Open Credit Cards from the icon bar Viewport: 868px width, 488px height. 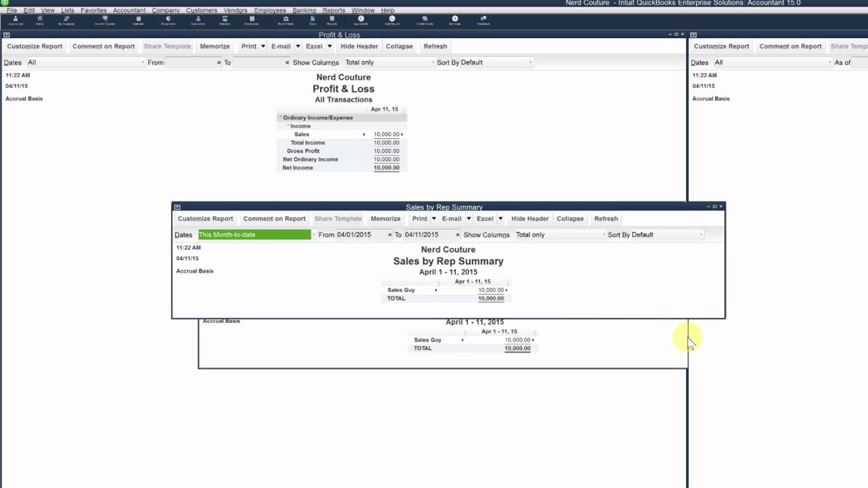click(x=425, y=20)
